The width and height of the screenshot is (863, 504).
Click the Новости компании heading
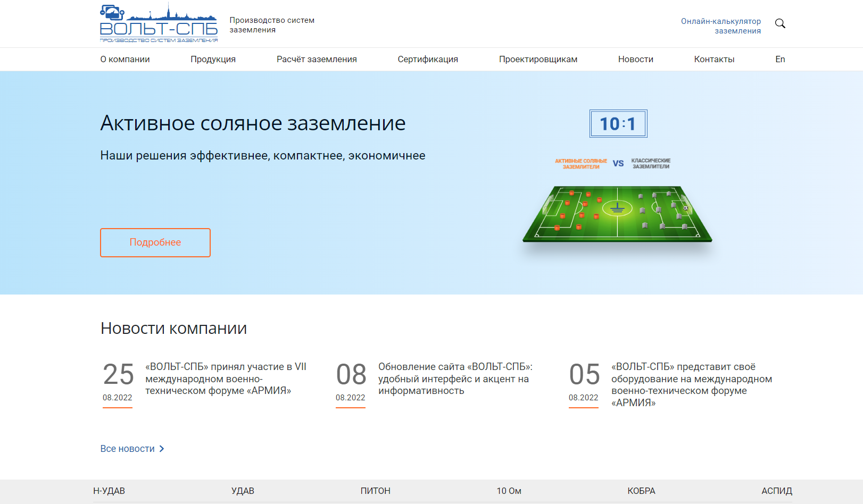pos(174,328)
